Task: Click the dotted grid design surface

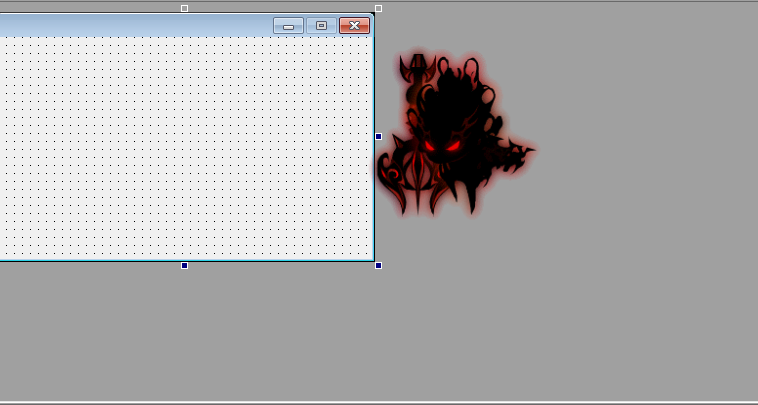Action: pyautogui.click(x=180, y=150)
